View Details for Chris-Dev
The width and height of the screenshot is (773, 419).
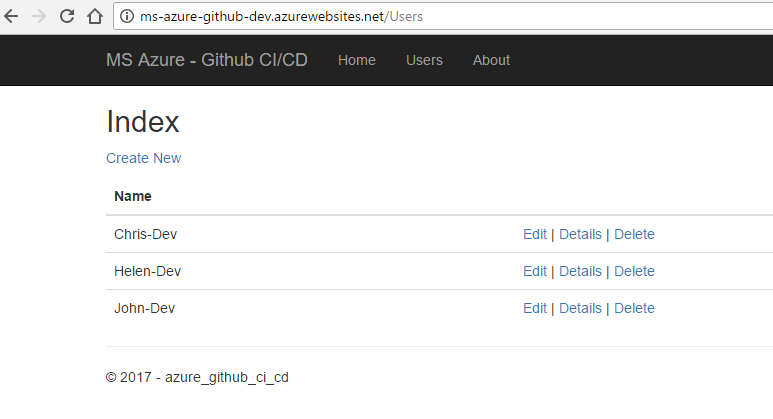tap(580, 234)
